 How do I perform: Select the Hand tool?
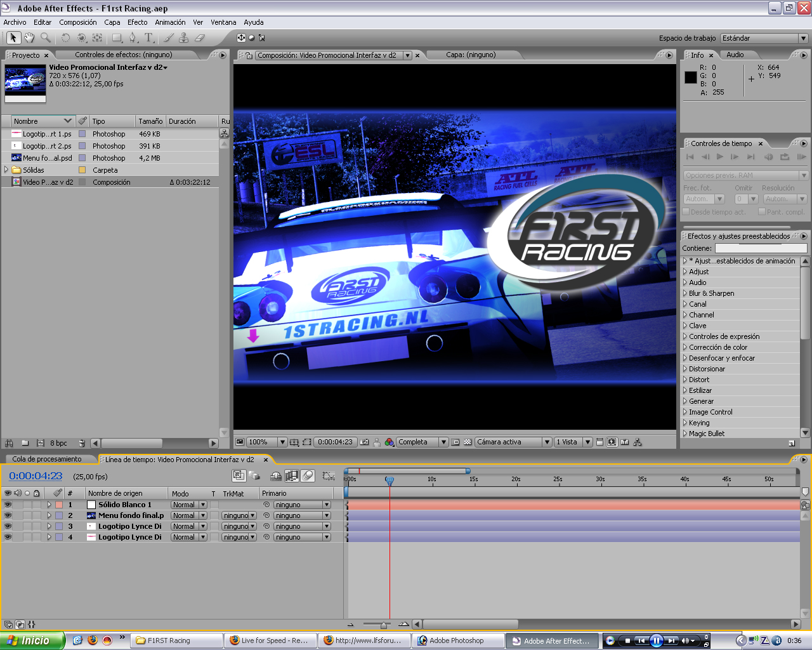click(29, 38)
